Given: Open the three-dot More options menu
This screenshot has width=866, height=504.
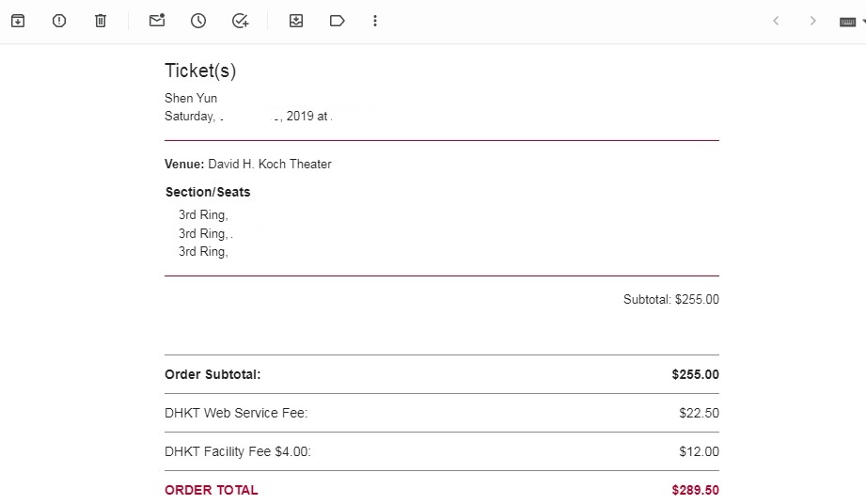Looking at the screenshot, I should 375,21.
